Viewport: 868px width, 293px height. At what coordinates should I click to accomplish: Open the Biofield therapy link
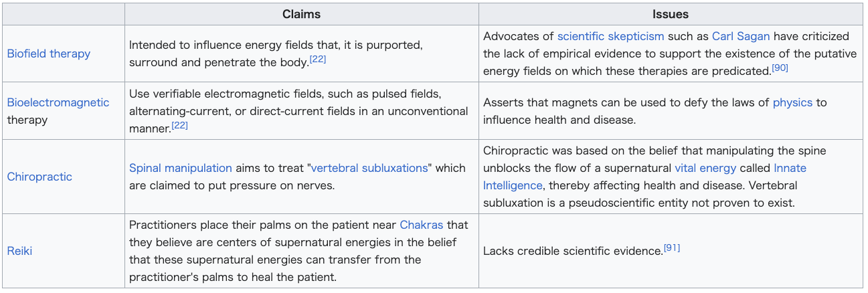click(x=48, y=54)
